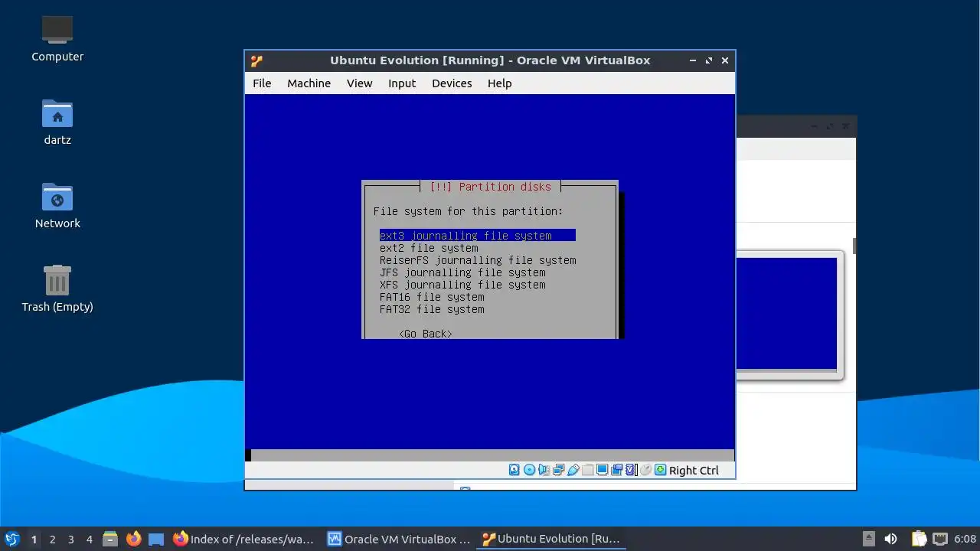980x551 pixels.
Task: Close the Ubuntu Evolution VM window
Action: point(725,60)
